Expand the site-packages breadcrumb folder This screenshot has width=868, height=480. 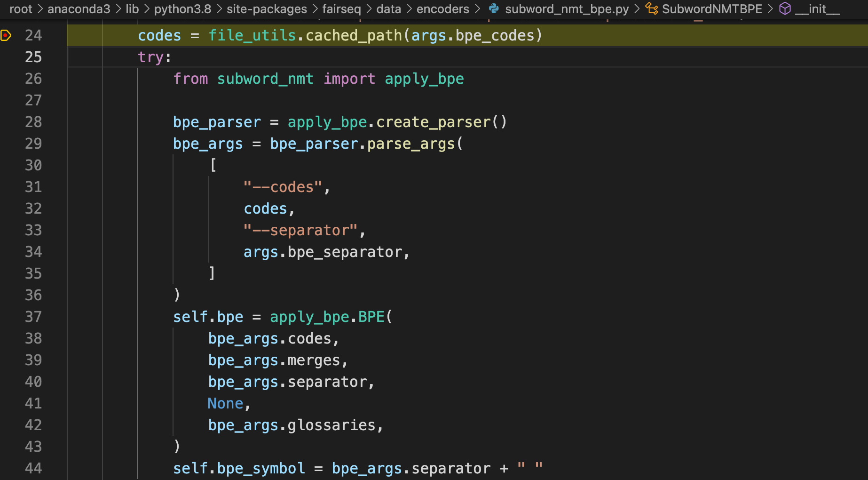click(x=267, y=8)
